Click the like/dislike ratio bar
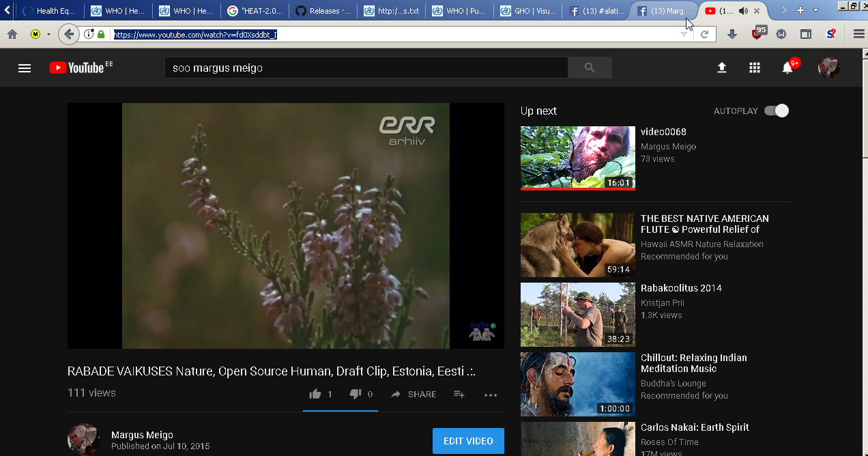The image size is (868, 456). coord(340,411)
